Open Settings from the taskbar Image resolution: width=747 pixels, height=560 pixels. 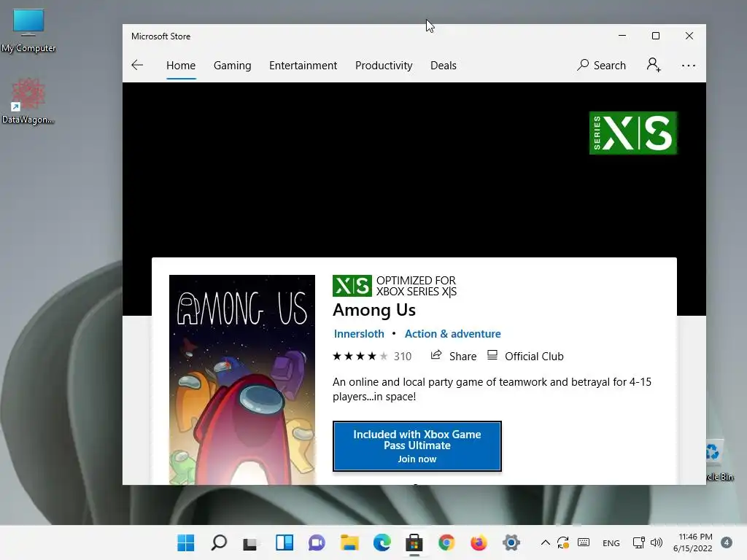pyautogui.click(x=511, y=542)
